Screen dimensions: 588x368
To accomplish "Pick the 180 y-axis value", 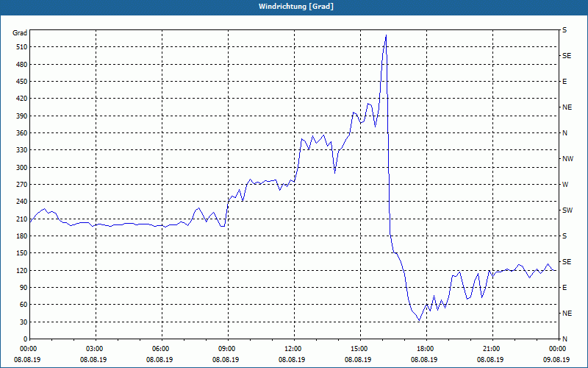I will click(23, 236).
